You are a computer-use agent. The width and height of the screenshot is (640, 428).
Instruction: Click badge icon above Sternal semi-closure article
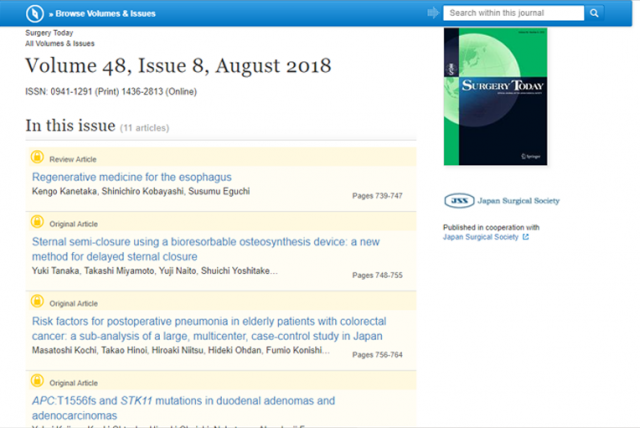click(x=37, y=223)
